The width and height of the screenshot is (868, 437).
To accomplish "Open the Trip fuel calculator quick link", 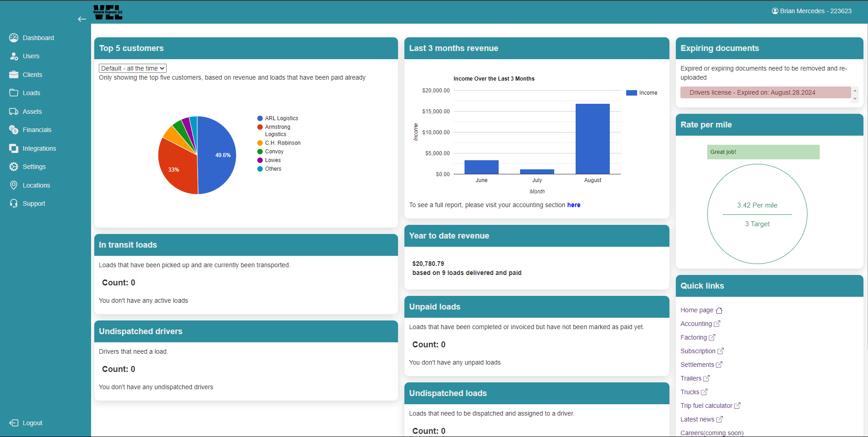I will pos(706,406).
